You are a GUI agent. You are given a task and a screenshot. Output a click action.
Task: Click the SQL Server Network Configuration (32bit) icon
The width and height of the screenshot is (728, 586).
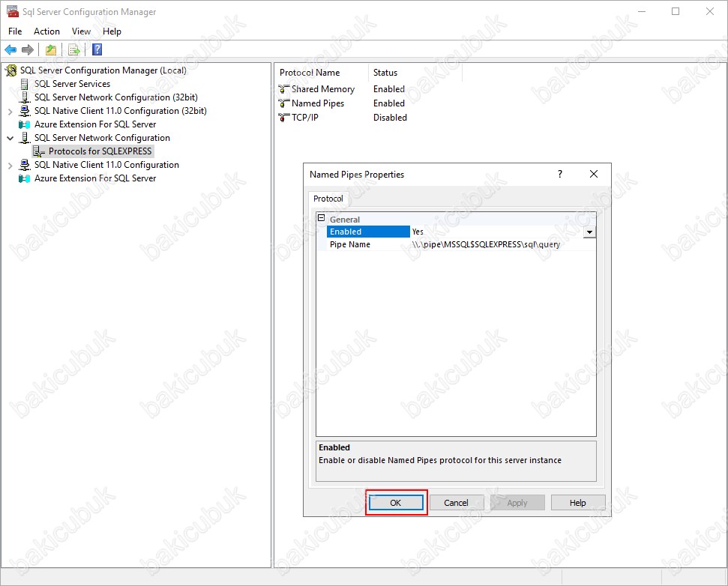pyautogui.click(x=25, y=97)
